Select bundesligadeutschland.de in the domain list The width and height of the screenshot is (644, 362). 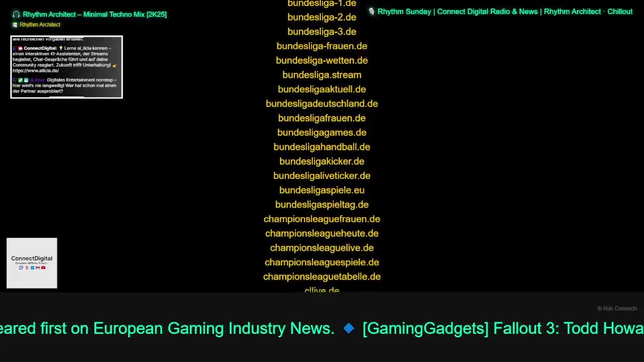[x=322, y=104]
